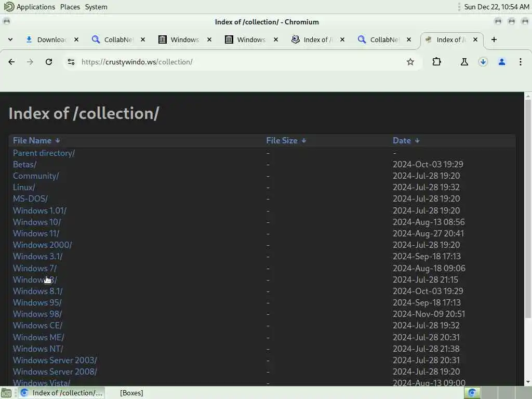Click the show desktop icon in taskbar
Viewport: 532px width, 399px height.
coord(6,393)
